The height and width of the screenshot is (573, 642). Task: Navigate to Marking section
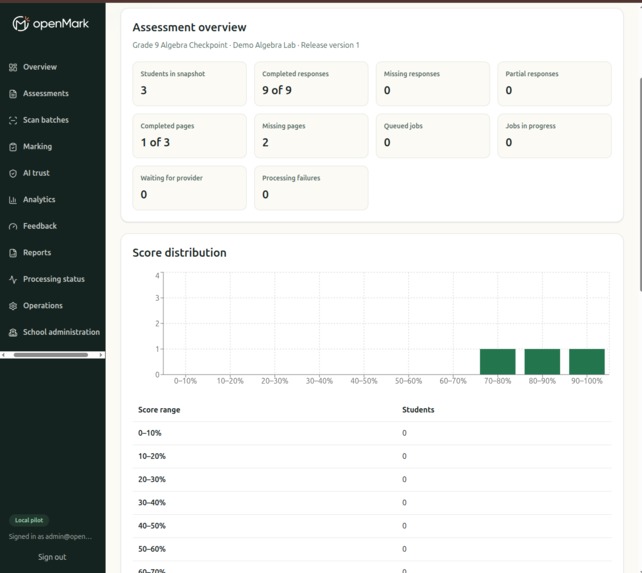37,146
